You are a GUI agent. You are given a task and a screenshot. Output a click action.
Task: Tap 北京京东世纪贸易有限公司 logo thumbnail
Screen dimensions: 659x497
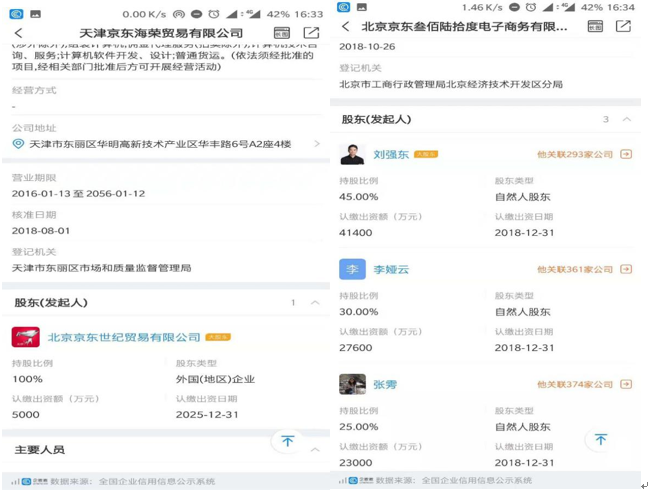click(x=26, y=337)
